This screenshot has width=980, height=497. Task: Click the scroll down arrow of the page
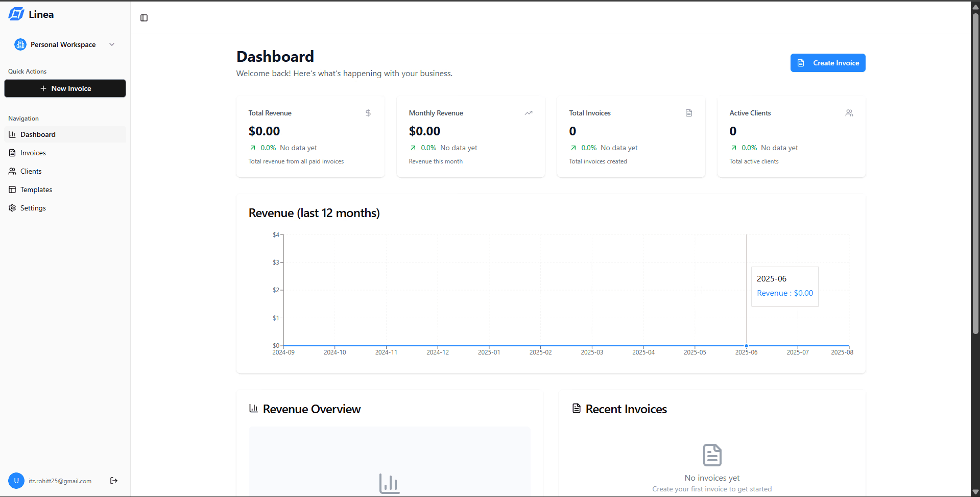coord(975,492)
